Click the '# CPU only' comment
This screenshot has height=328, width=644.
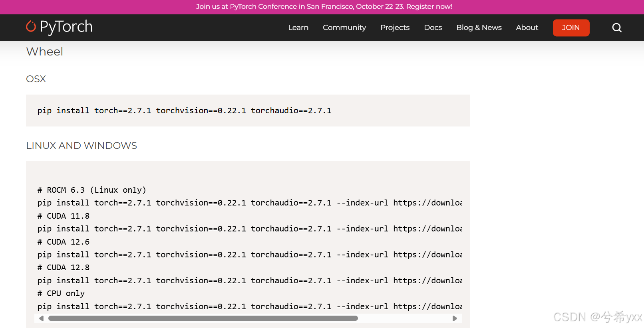[61, 293]
